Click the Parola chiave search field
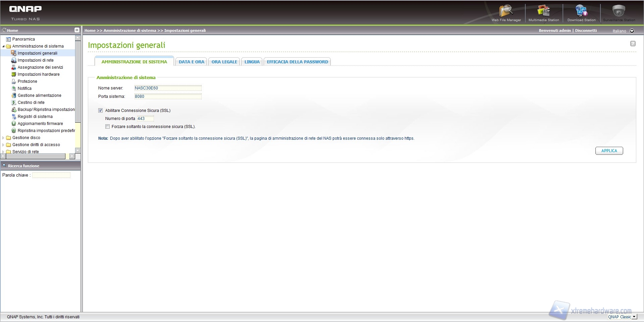This screenshot has width=644, height=322. pos(51,175)
